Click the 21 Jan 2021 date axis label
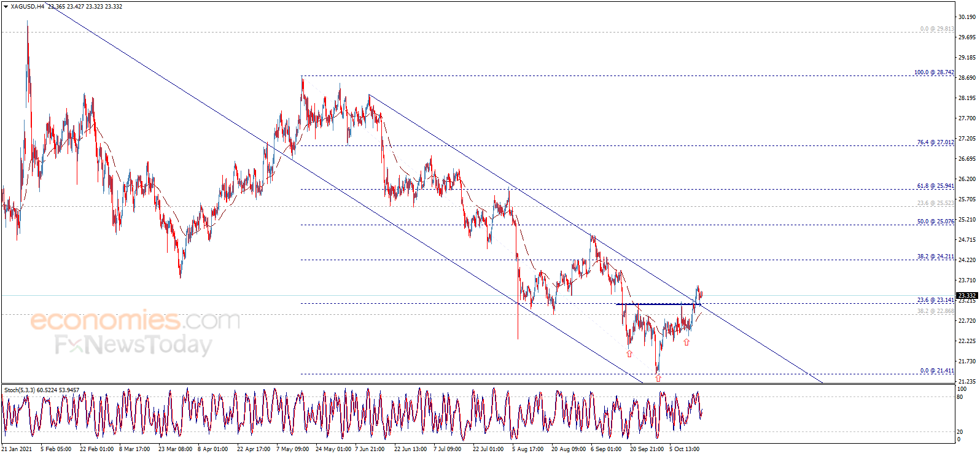 pyautogui.click(x=17, y=449)
